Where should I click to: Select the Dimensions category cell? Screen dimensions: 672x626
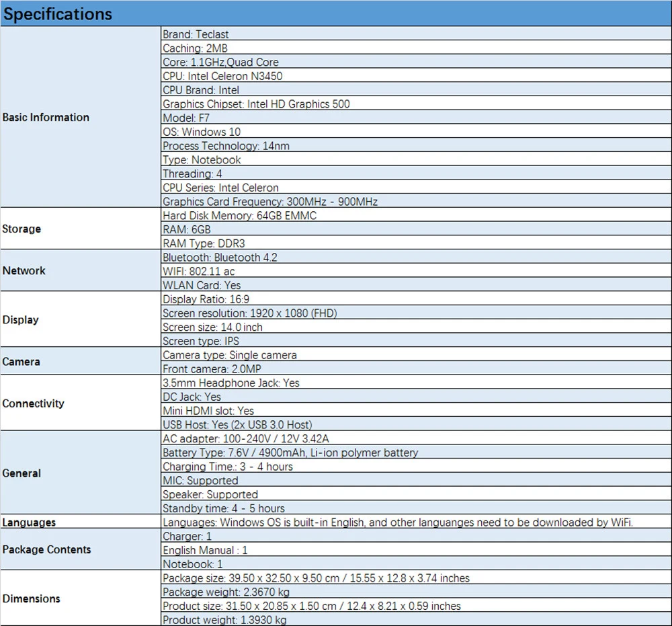80,598
